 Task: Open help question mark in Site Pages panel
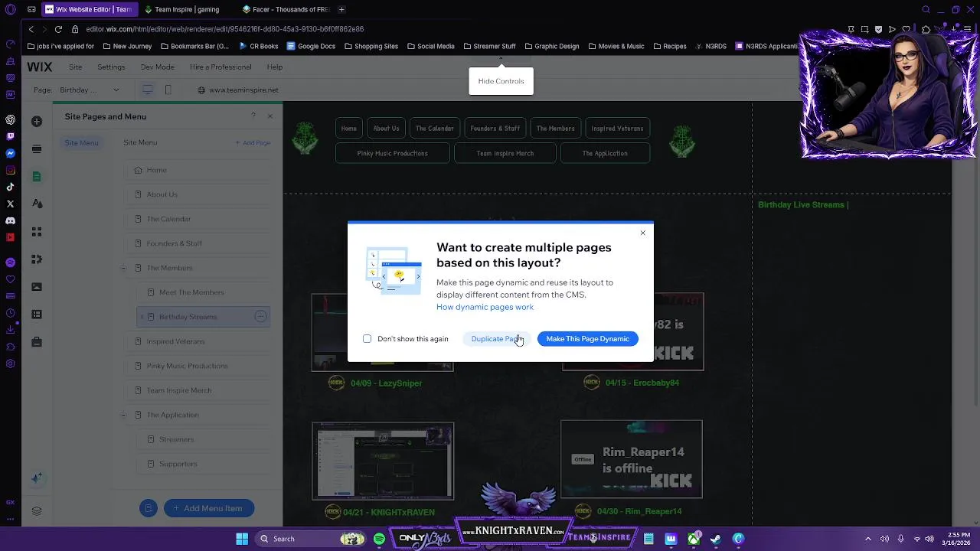click(x=253, y=116)
